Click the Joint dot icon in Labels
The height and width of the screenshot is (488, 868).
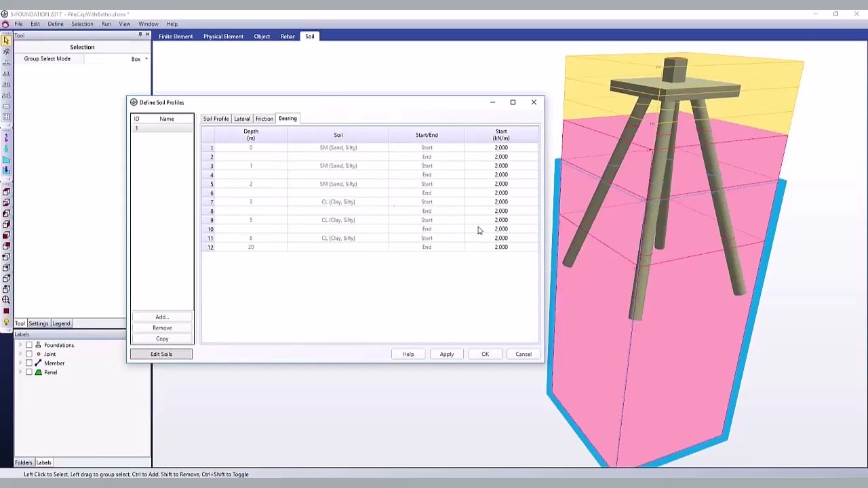point(38,354)
